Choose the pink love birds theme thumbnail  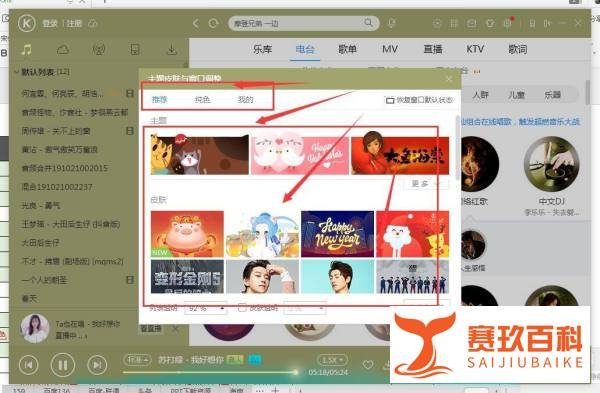pyautogui.click(x=300, y=155)
